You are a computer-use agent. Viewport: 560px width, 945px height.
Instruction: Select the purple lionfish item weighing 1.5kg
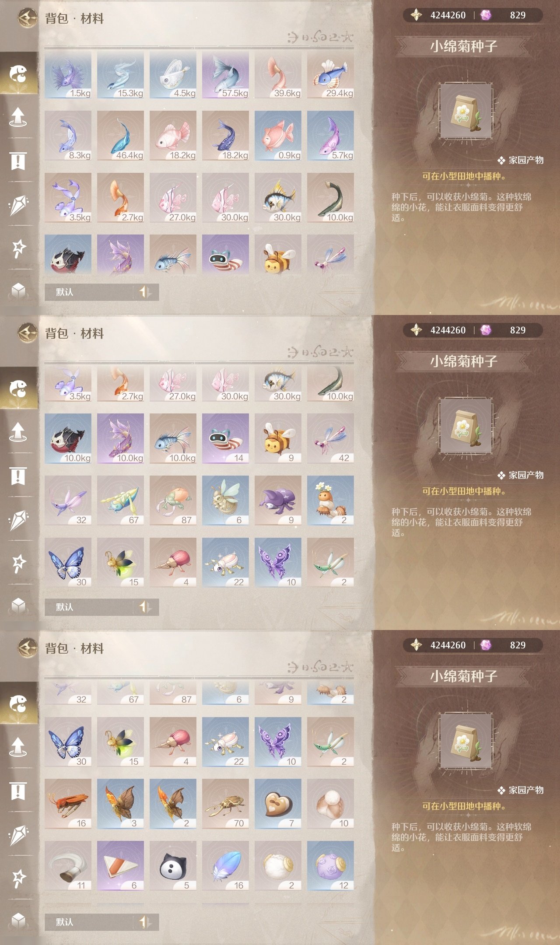coord(68,75)
